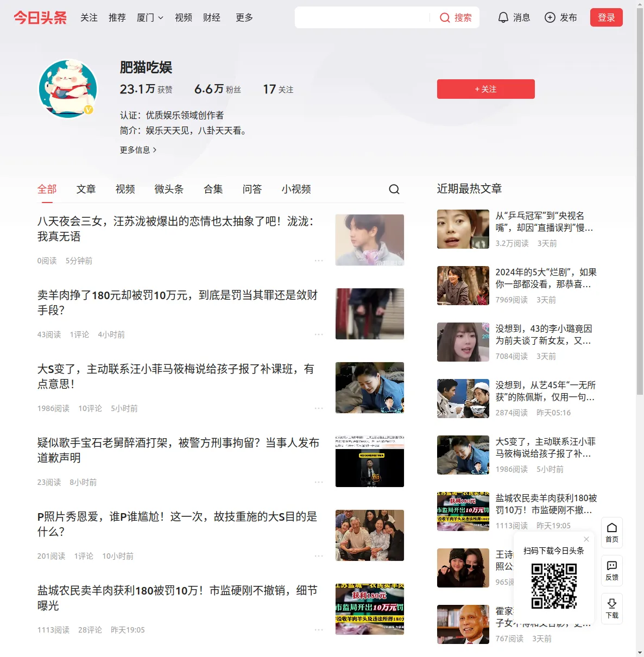The width and height of the screenshot is (644, 657).
Task: Click thumbnail of P照片秀恩爱 article
Action: click(x=370, y=535)
